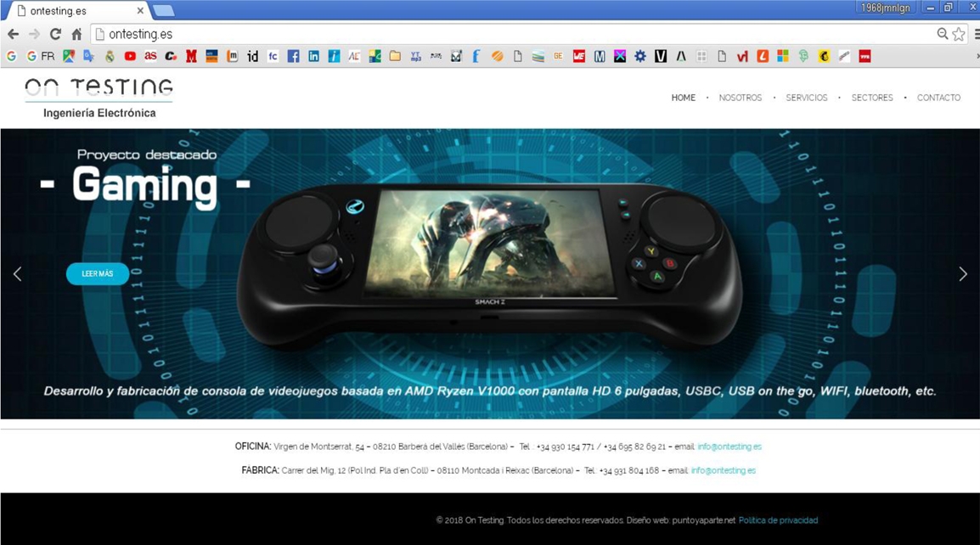
Task: Go to the browser home page
Action: pyautogui.click(x=76, y=34)
